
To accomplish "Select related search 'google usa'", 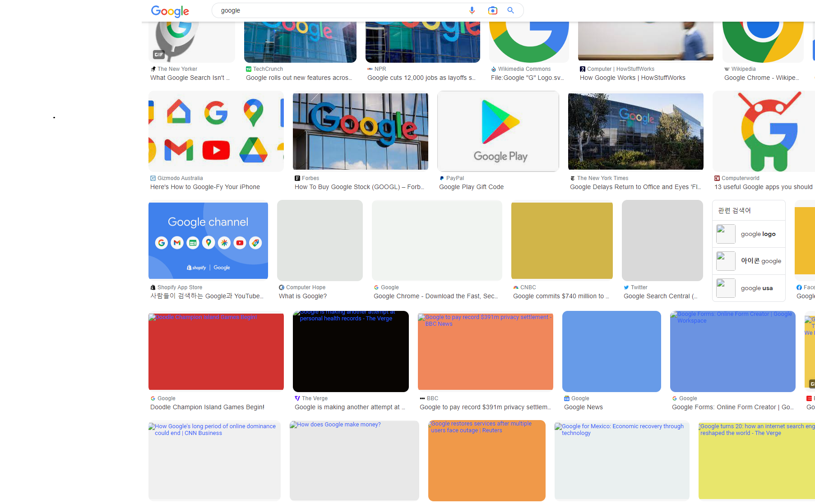I will coord(749,288).
